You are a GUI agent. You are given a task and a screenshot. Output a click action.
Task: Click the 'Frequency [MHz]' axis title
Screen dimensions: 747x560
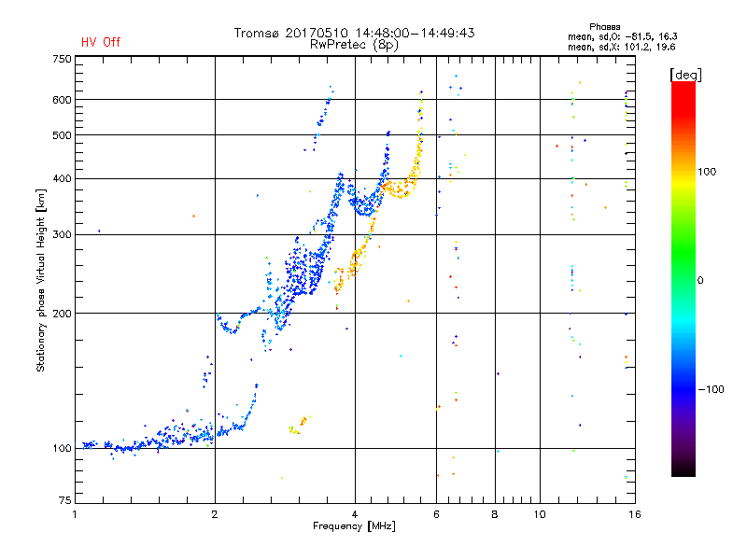(354, 526)
